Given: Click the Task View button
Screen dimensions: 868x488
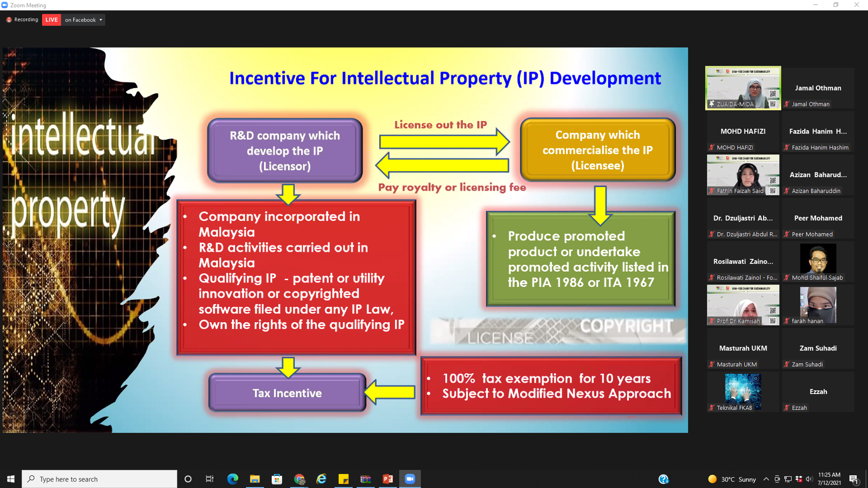Looking at the screenshot, I should pyautogui.click(x=210, y=479).
